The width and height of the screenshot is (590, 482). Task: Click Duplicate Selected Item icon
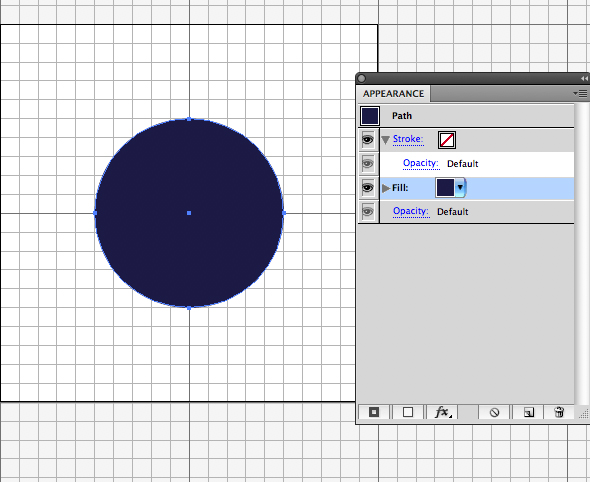click(529, 412)
